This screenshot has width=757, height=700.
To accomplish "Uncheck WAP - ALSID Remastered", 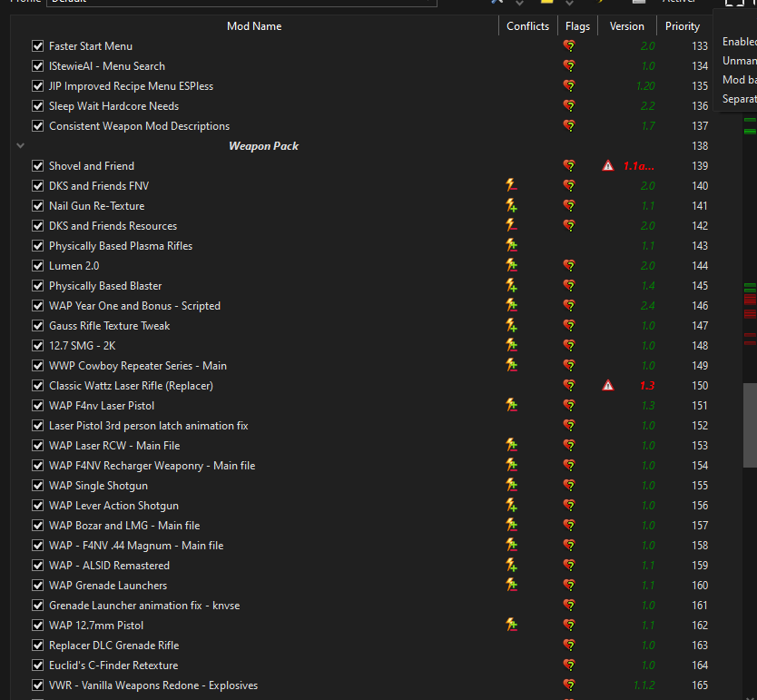I will pyautogui.click(x=37, y=566).
